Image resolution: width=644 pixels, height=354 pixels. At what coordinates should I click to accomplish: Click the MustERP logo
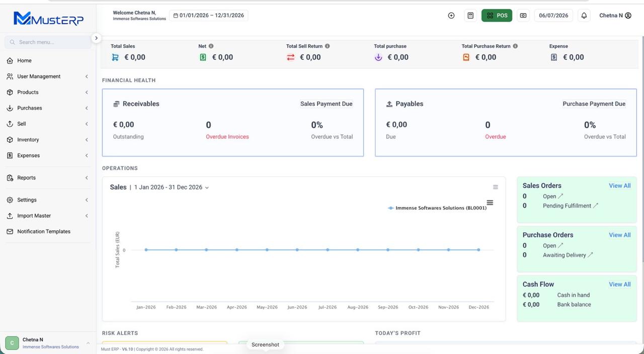(48, 19)
